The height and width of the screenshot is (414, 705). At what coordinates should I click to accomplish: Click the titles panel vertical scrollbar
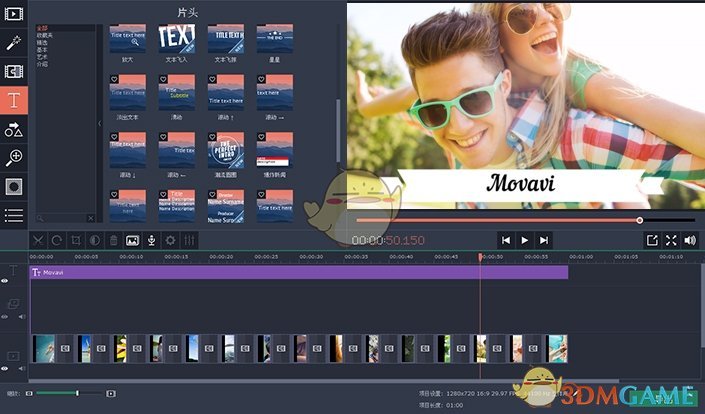pos(338,130)
